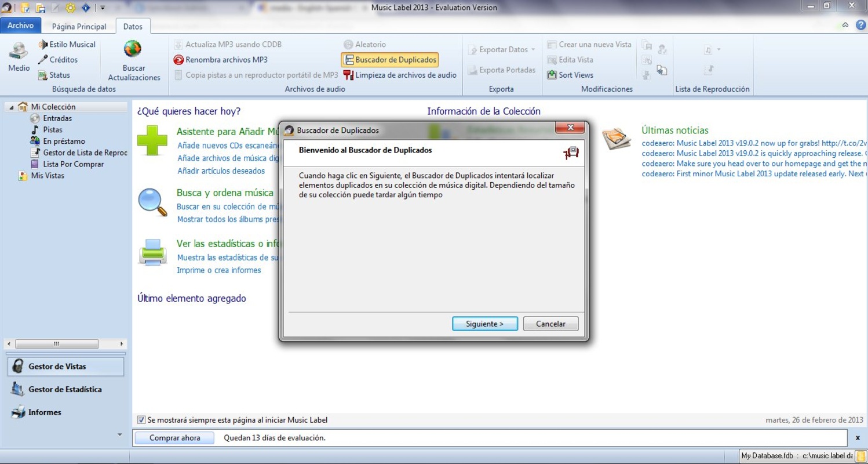Click the Aleatorio ribbon command
The height and width of the screenshot is (464, 868).
pos(364,45)
